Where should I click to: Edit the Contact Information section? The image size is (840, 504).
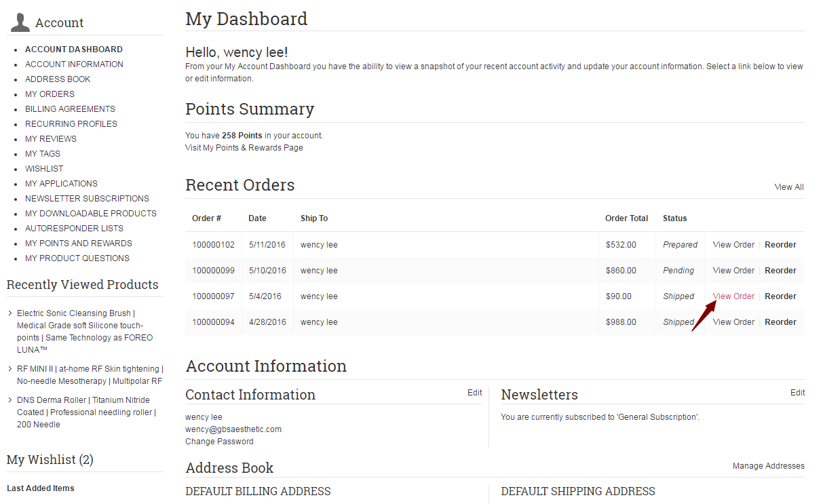pyautogui.click(x=474, y=393)
